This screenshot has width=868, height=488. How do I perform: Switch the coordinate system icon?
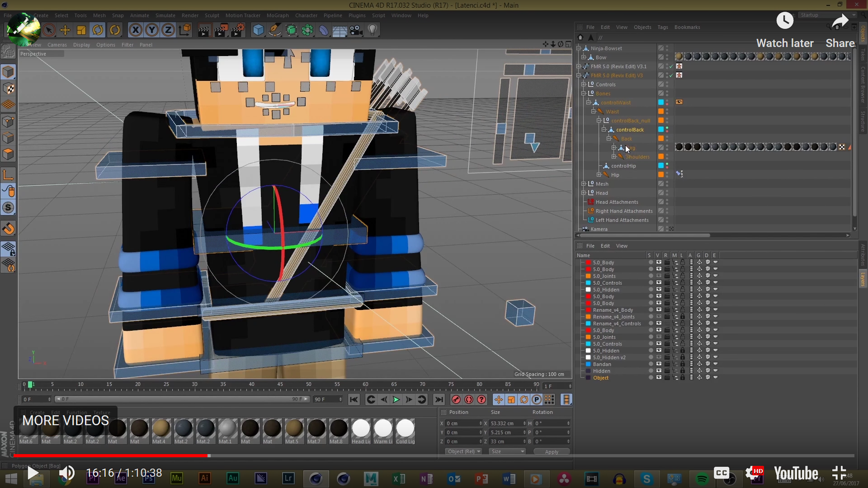[184, 30]
